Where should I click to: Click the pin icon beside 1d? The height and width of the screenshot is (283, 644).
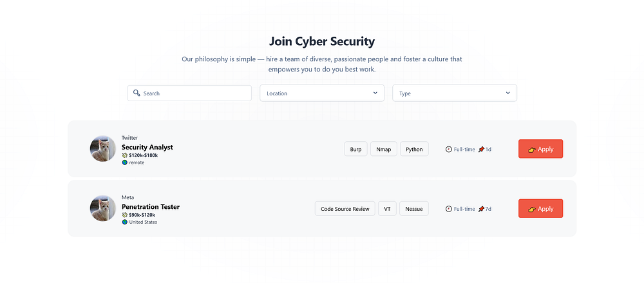[481, 149]
